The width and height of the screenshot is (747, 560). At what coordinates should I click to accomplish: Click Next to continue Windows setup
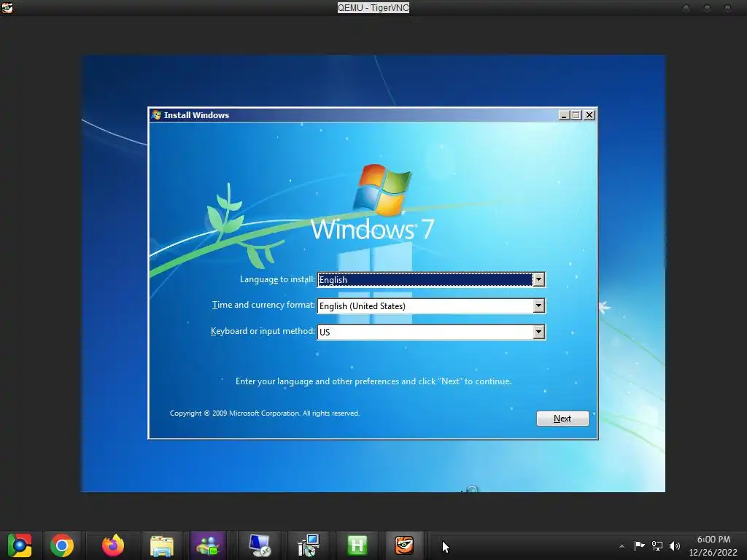[562, 419]
